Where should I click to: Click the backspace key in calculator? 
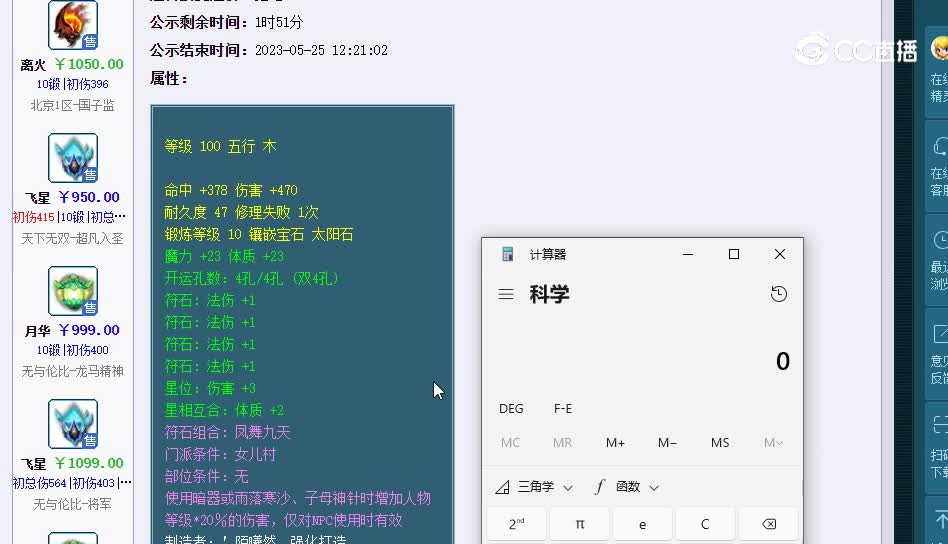[768, 524]
